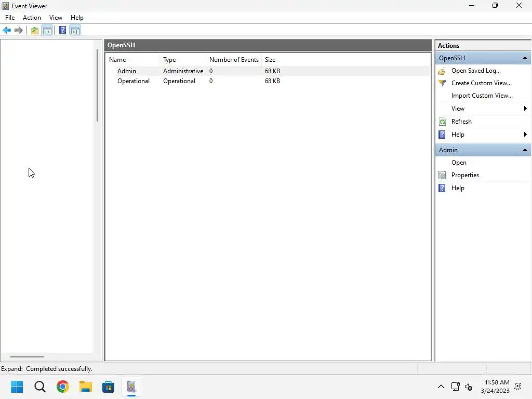
Task: Collapse the Admin actions section
Action: click(525, 150)
